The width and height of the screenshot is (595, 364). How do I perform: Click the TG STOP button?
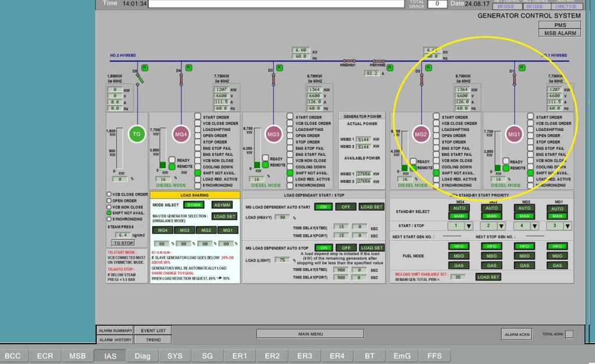pyautogui.click(x=123, y=243)
